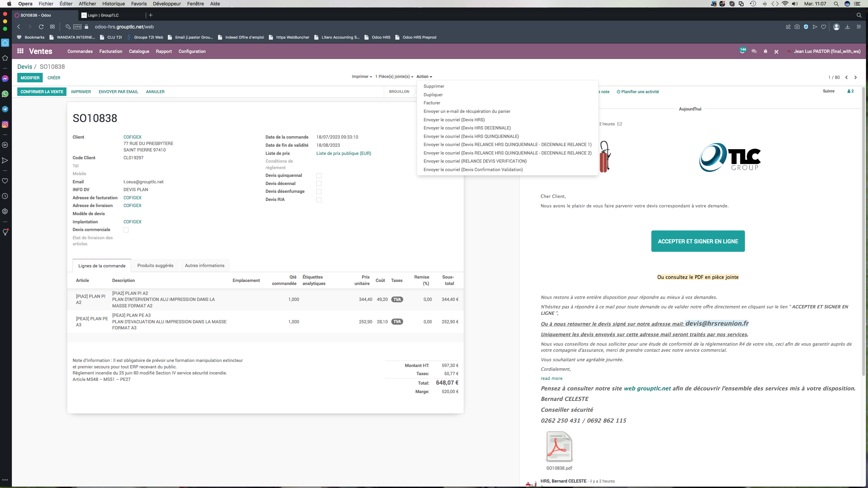Click the discuss conversations icon
The height and width of the screenshot is (488, 868).
point(754,52)
